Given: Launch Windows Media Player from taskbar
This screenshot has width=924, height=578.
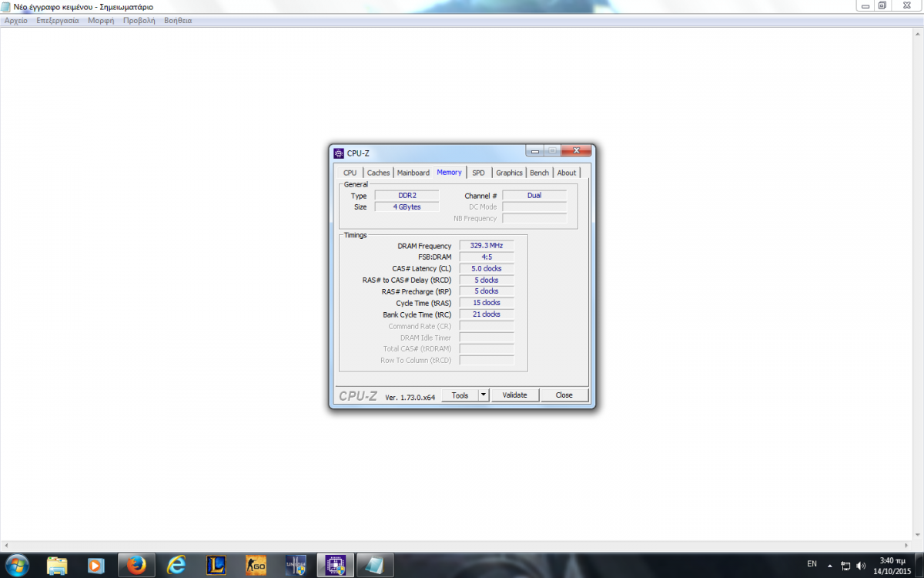Looking at the screenshot, I should click(x=96, y=565).
